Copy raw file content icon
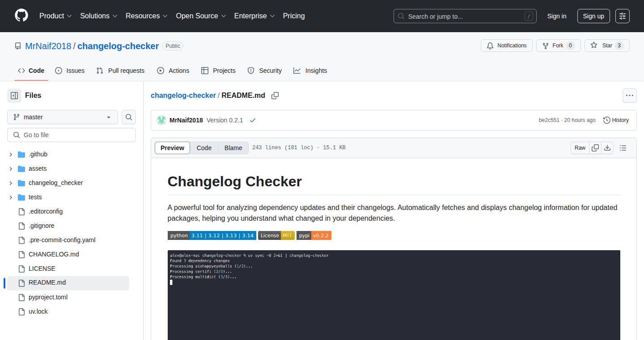The height and width of the screenshot is (340, 644). 595,148
